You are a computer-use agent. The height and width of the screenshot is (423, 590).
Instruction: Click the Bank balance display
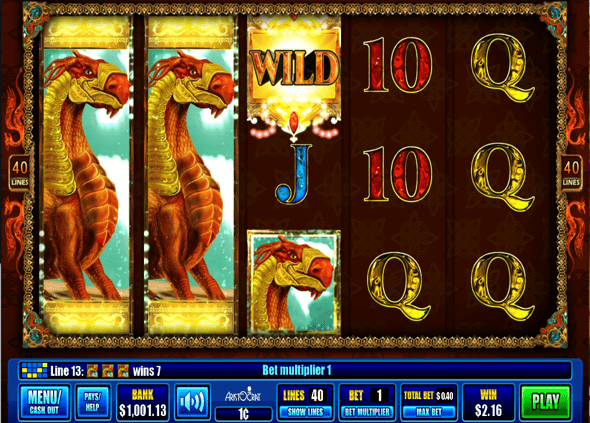(143, 402)
